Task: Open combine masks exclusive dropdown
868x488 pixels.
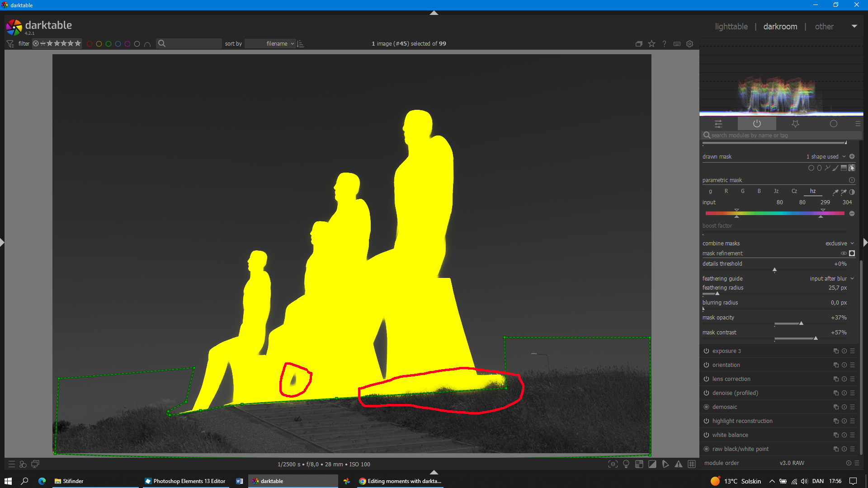Action: (840, 243)
